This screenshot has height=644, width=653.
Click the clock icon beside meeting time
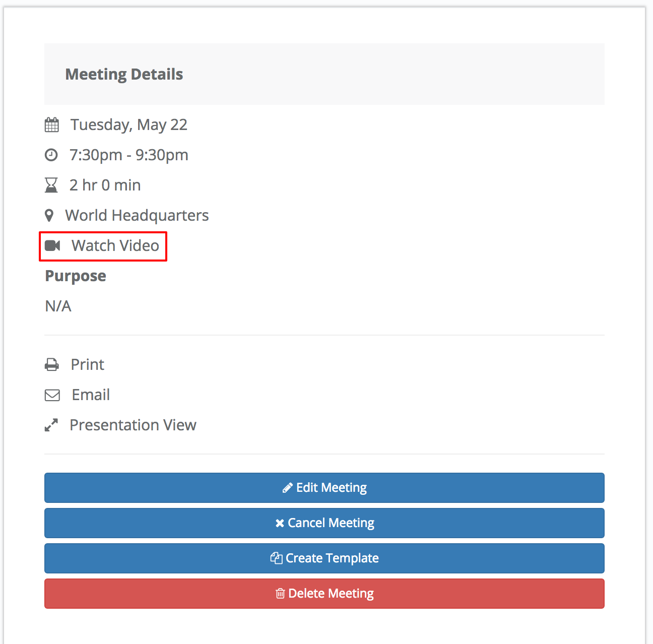tap(51, 155)
